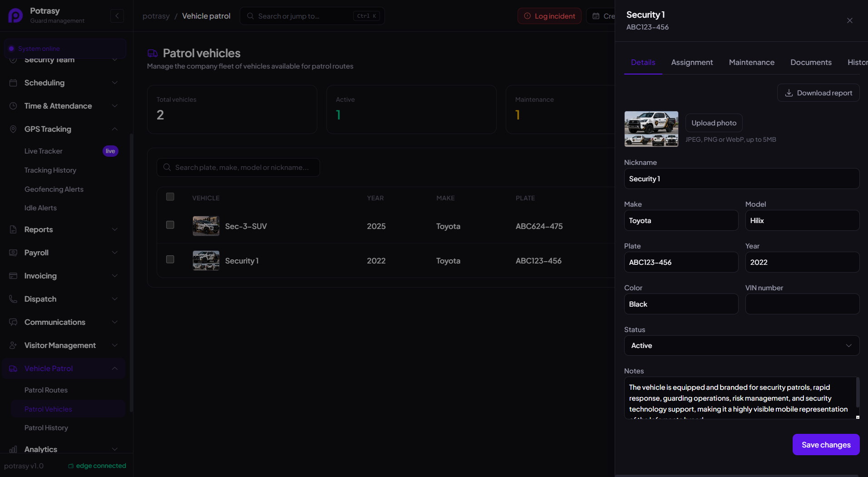Click the Download report button
868x477 pixels.
818,93
